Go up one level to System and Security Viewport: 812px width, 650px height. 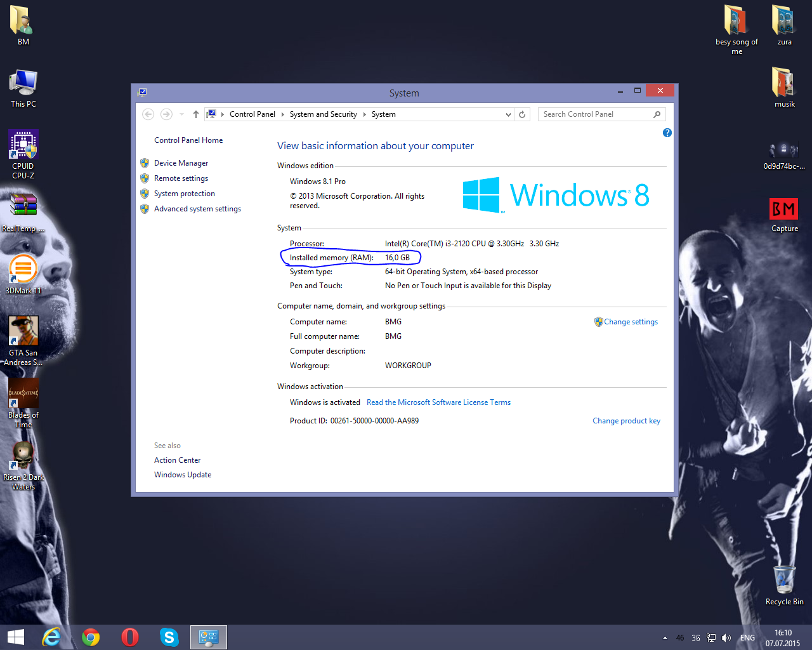196,114
